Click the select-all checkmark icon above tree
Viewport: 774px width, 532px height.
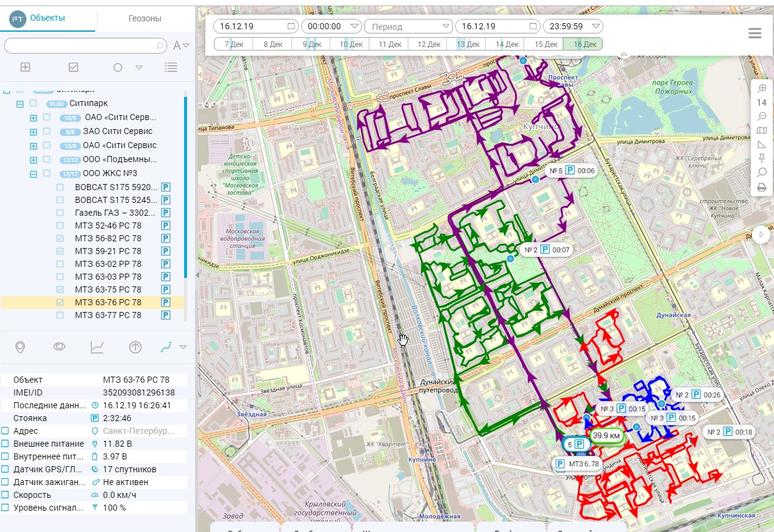74,67
